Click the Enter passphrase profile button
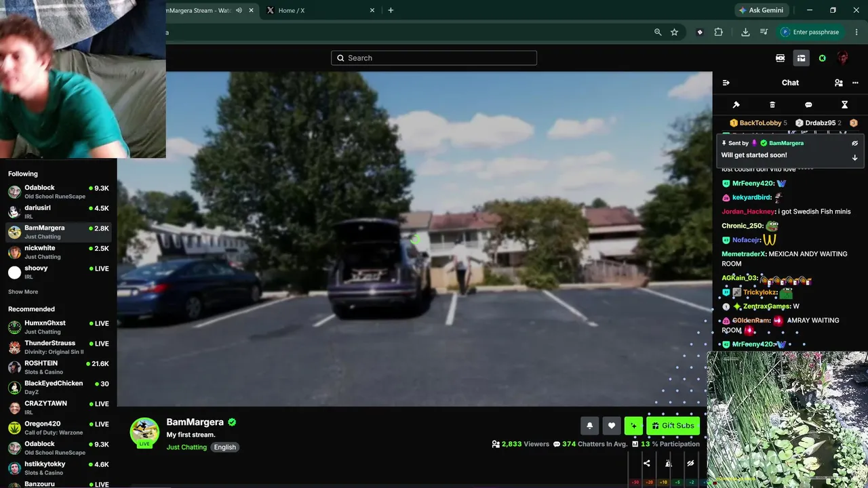 tap(810, 32)
